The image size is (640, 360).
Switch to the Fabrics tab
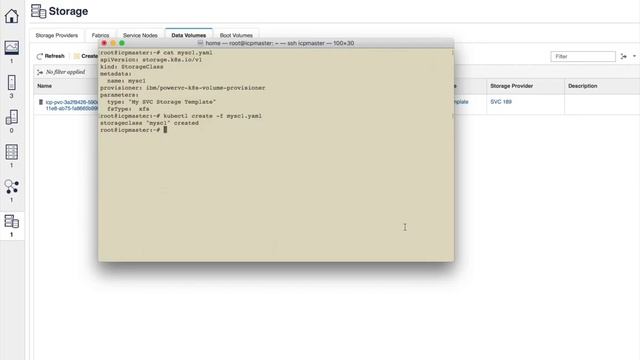100,36
